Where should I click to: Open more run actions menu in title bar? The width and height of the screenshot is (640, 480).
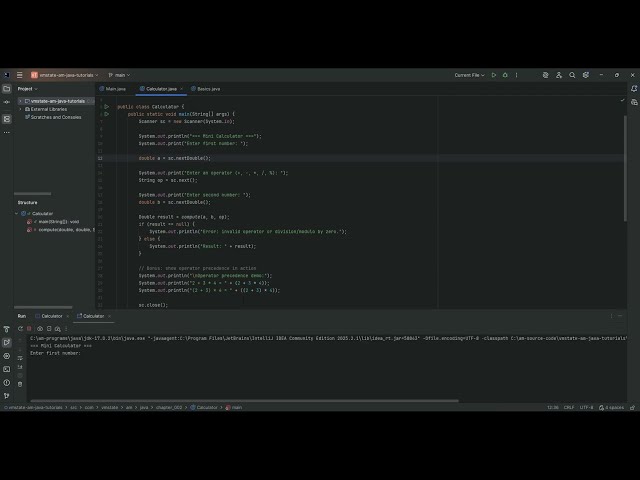pos(516,75)
